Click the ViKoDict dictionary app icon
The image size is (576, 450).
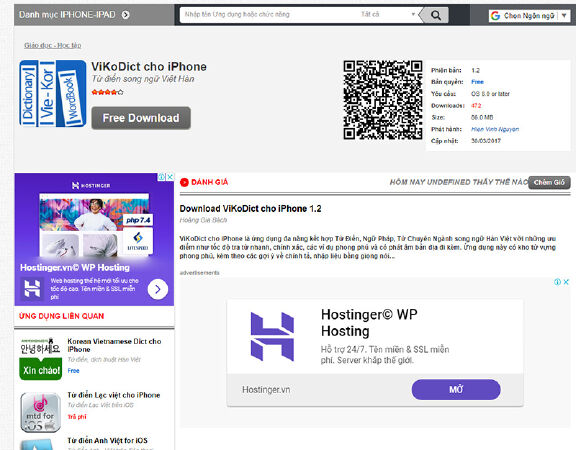coord(53,93)
